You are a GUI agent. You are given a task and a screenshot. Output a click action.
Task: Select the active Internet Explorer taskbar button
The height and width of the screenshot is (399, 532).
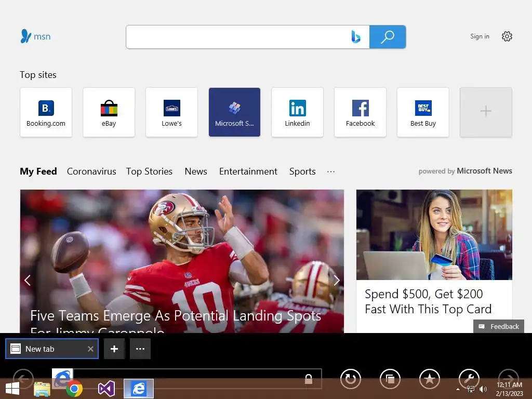tap(138, 389)
